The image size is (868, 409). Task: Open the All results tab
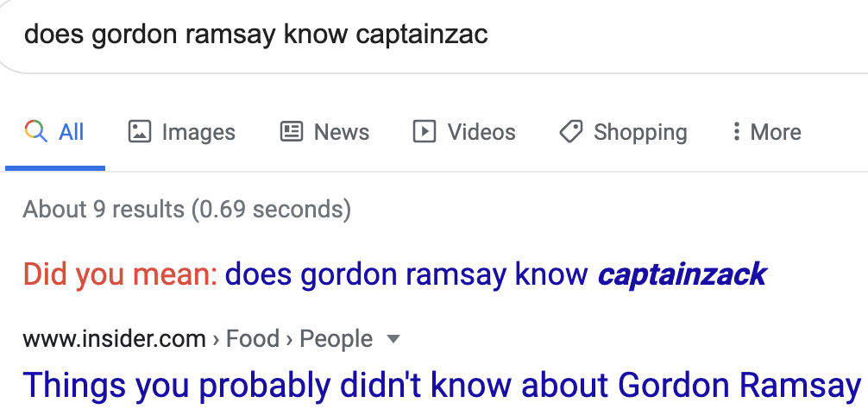55,132
